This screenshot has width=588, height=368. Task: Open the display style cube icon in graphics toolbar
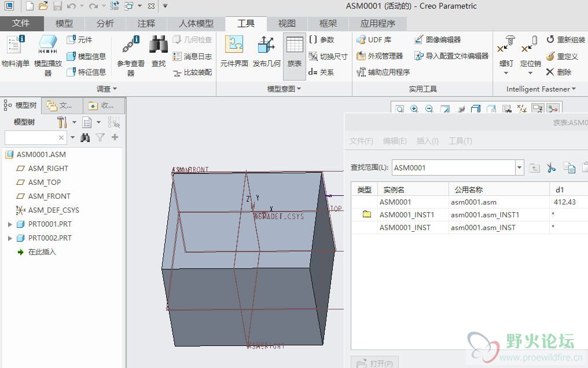[x=476, y=109]
